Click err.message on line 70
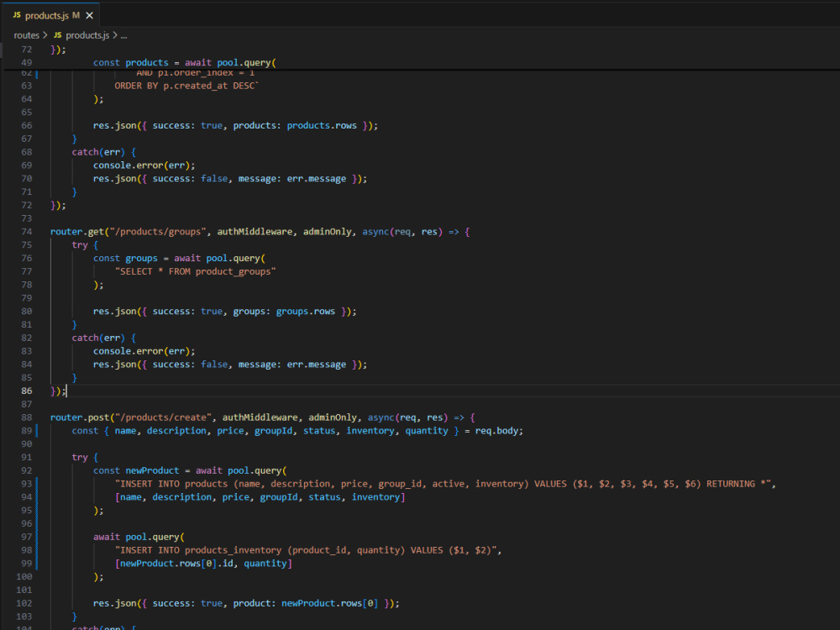This screenshot has height=630, width=840. 316,179
